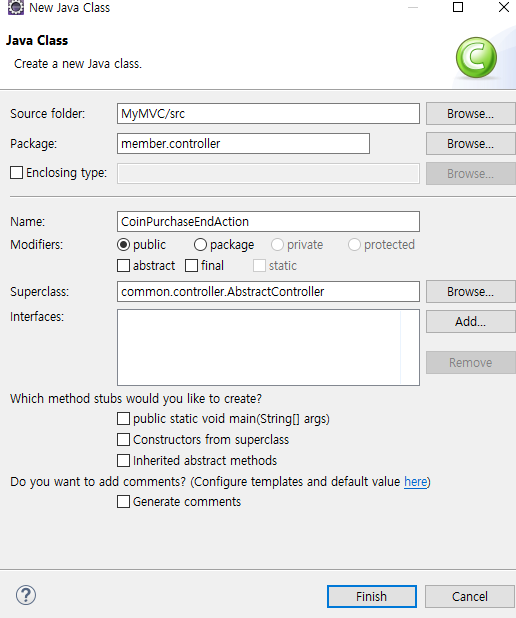Enable the Generate comments checkbox

(123, 502)
